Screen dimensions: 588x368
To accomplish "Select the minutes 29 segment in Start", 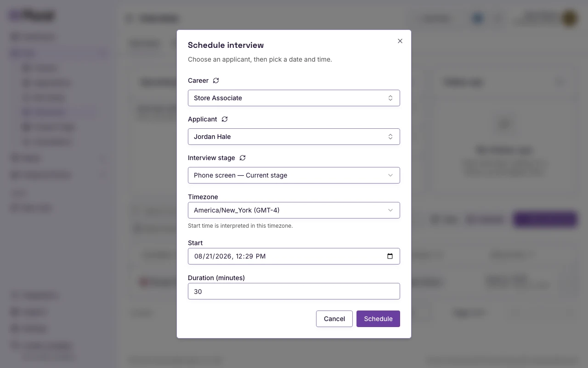I will pyautogui.click(x=249, y=256).
